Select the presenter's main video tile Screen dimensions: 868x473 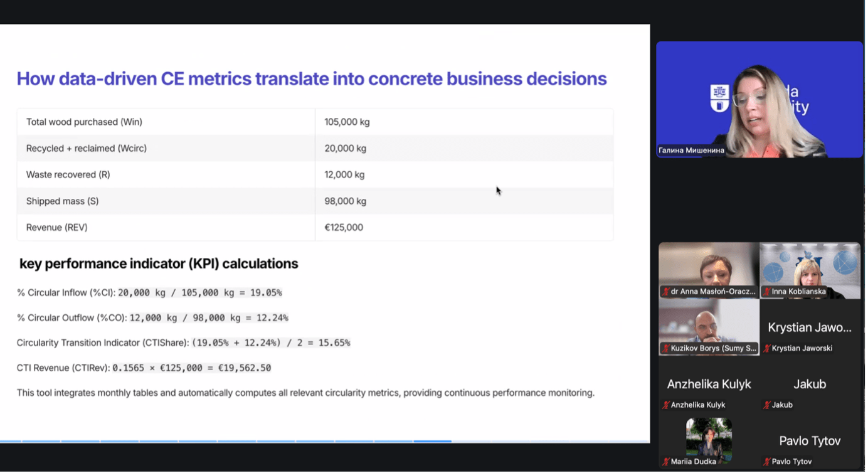(x=759, y=99)
